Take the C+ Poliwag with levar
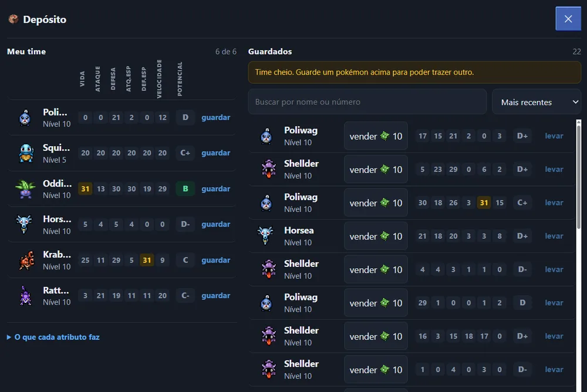Image resolution: width=587 pixels, height=392 pixels. click(x=554, y=202)
